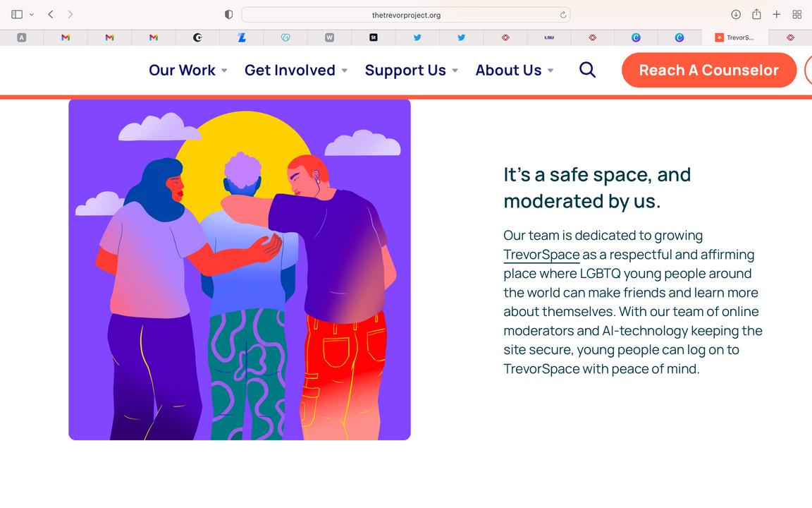The width and height of the screenshot is (812, 508).
Task: Open the Share menu icon
Action: tap(756, 14)
